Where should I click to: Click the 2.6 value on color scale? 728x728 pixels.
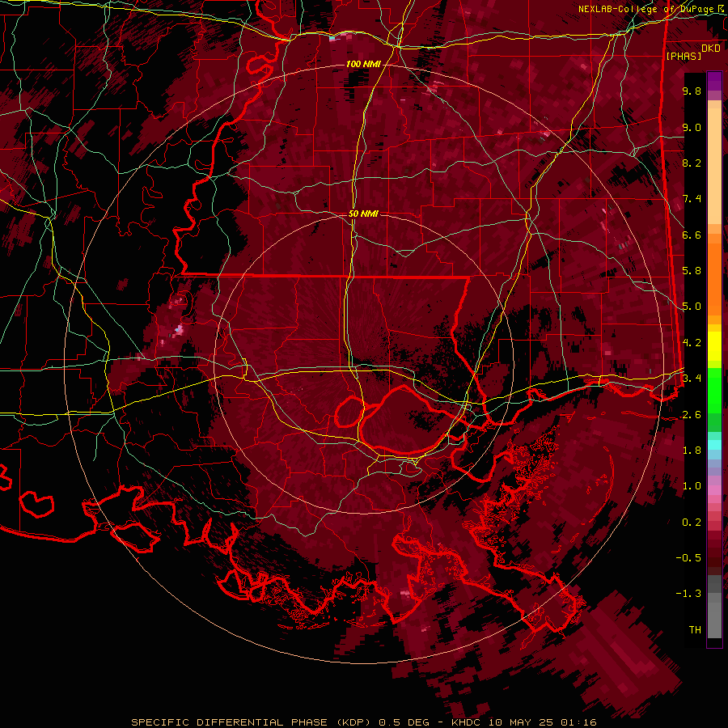pos(692,415)
